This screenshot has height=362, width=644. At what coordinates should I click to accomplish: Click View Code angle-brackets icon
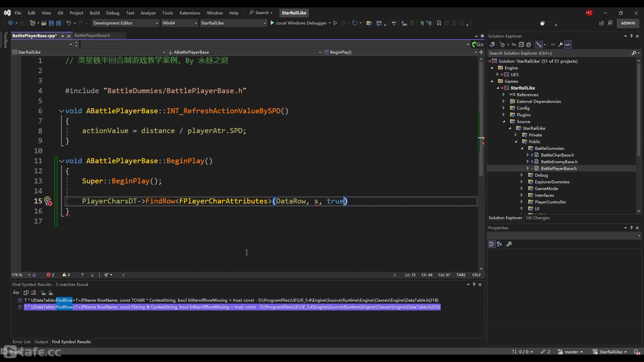pyautogui.click(x=553, y=44)
